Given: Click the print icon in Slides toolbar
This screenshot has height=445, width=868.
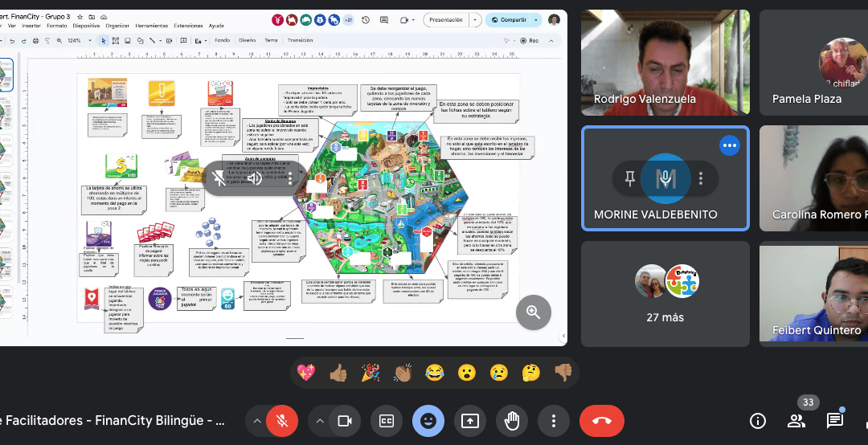Looking at the screenshot, I should point(35,40).
